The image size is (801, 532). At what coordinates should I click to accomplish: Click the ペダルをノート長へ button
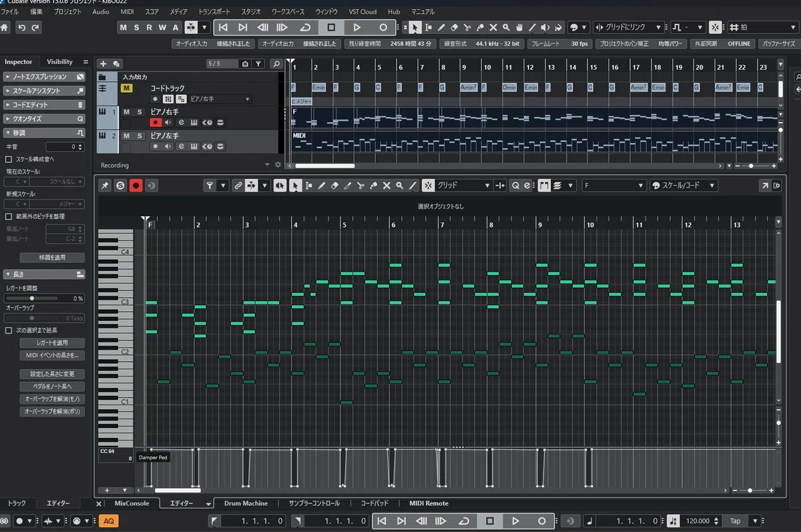pyautogui.click(x=52, y=386)
